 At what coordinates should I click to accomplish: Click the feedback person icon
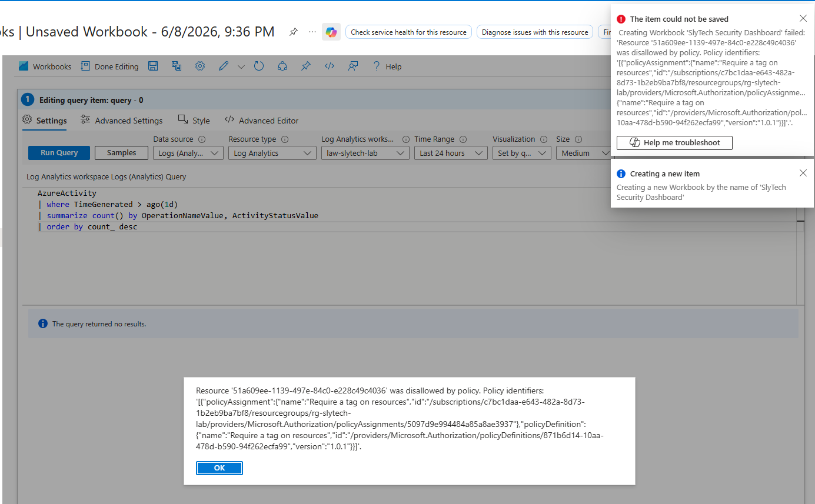(x=353, y=66)
